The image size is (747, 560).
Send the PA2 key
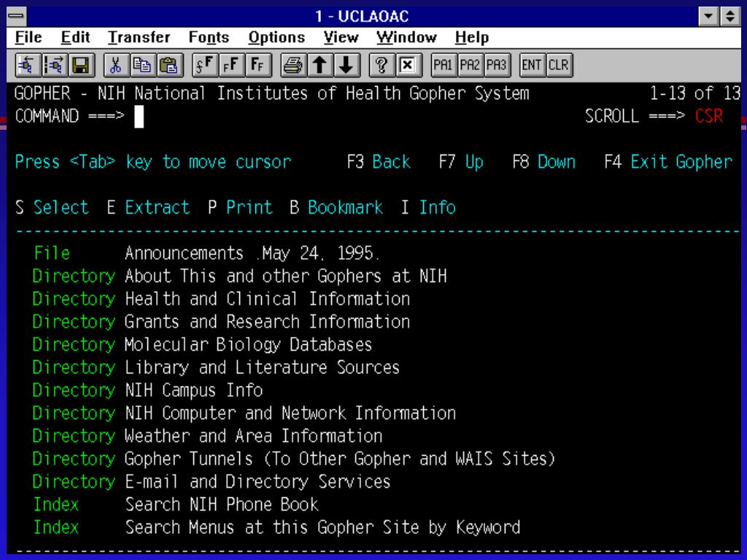click(470, 65)
